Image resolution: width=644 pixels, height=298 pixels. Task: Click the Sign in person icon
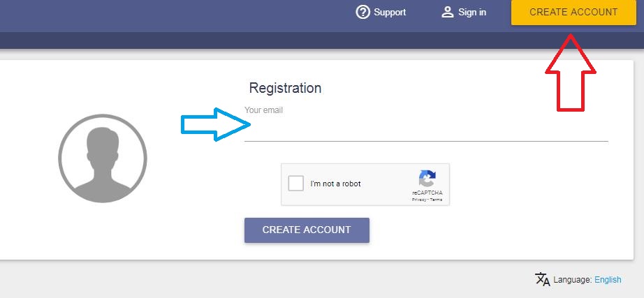coord(448,12)
